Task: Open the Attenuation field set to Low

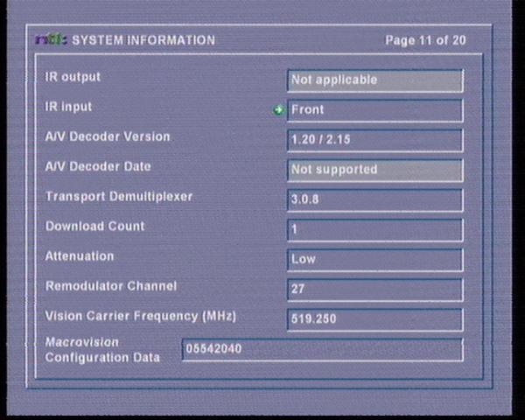Action: [374, 260]
